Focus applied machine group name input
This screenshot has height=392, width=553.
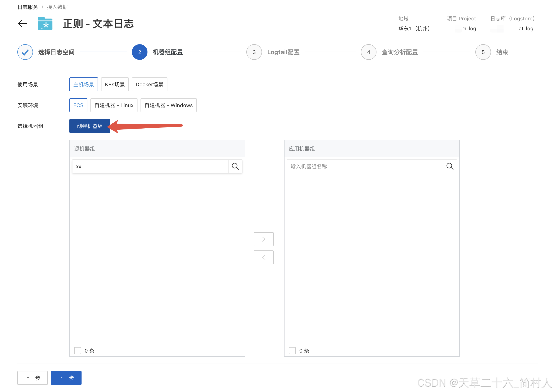(365, 166)
